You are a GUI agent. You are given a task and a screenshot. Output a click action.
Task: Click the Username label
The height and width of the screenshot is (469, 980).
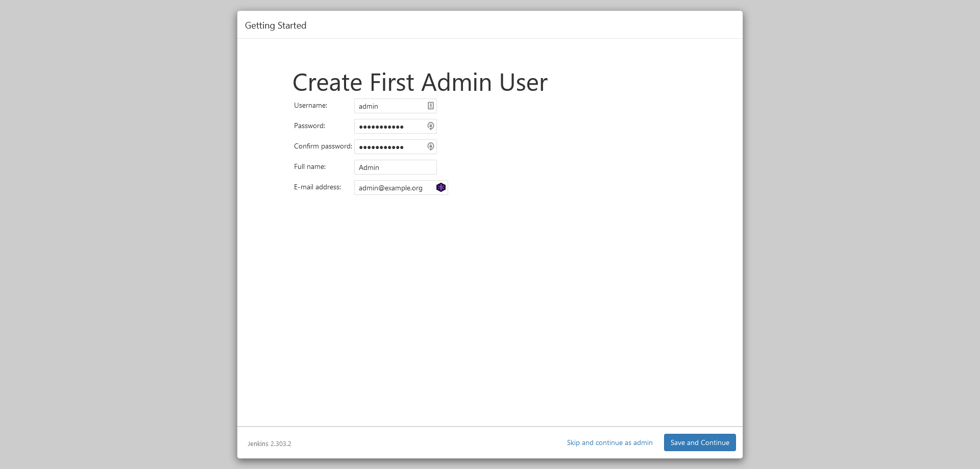tap(310, 105)
